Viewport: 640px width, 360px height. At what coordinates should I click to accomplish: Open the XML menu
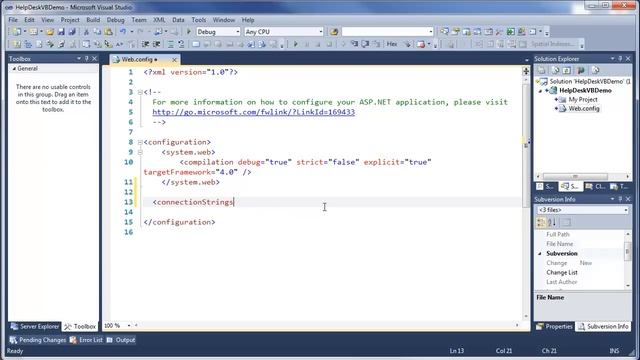pos(159,20)
